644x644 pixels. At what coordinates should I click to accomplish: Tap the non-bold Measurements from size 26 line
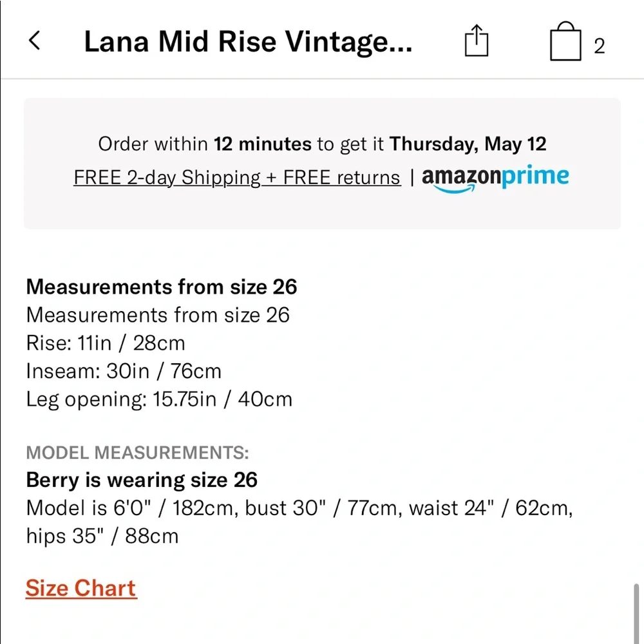(x=158, y=315)
